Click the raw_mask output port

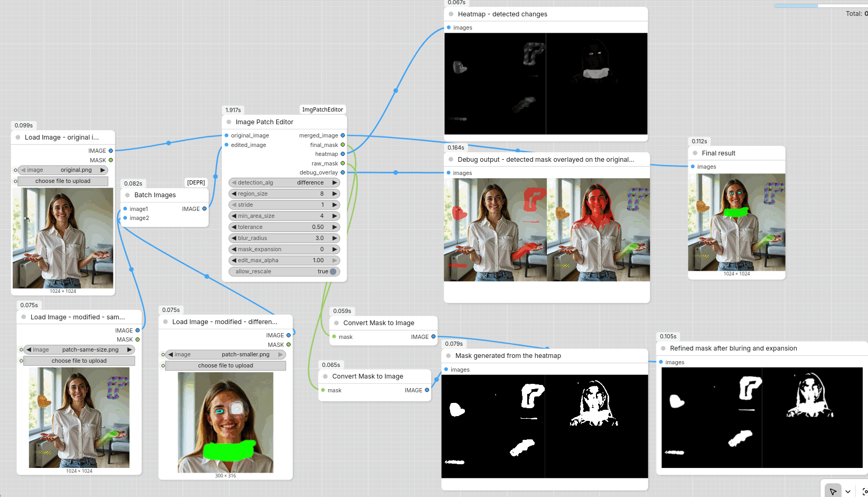coord(343,163)
